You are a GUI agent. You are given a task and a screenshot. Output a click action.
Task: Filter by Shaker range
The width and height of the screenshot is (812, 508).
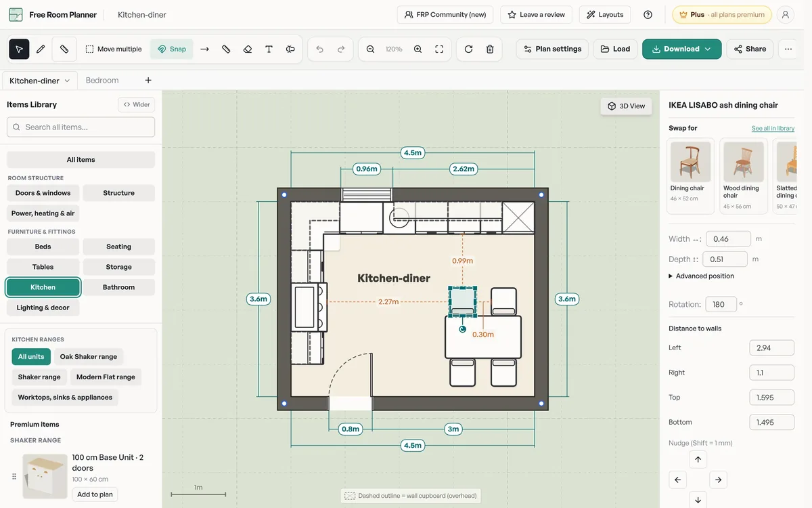tap(39, 377)
